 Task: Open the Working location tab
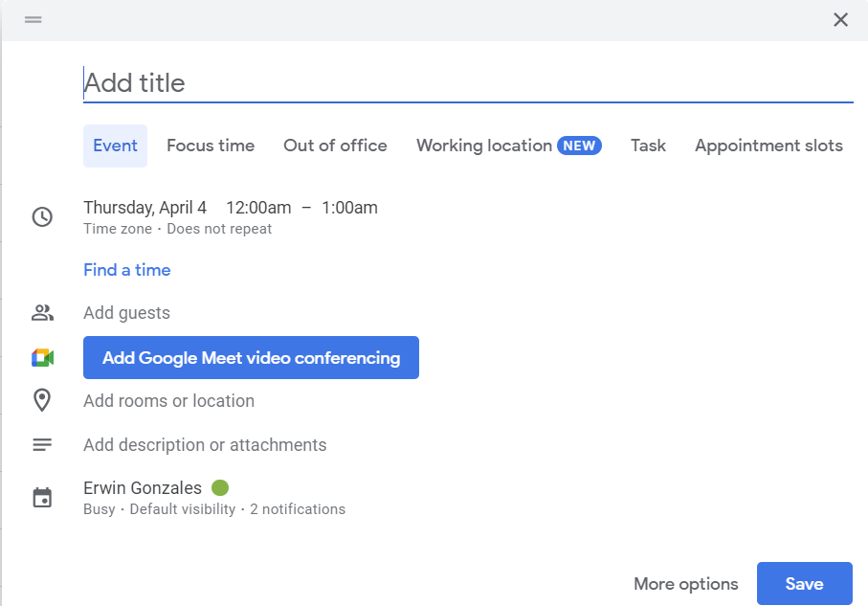pyautogui.click(x=509, y=146)
